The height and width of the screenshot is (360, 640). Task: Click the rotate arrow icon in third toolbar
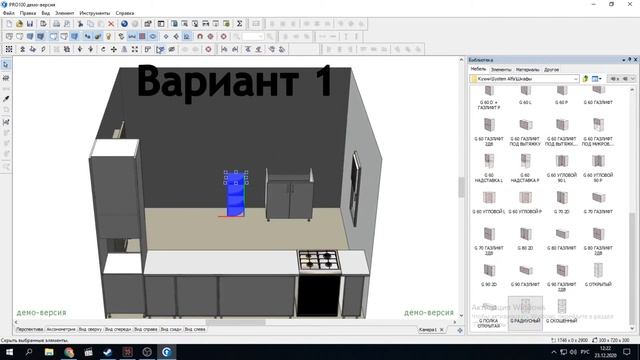click(103, 49)
